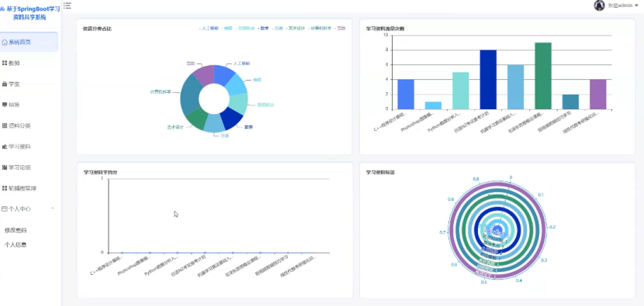
Task: Open the 修改密码 submenu entry
Action: [x=16, y=230]
